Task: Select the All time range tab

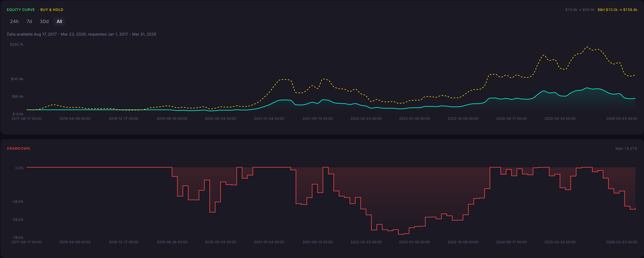Action: pyautogui.click(x=59, y=21)
